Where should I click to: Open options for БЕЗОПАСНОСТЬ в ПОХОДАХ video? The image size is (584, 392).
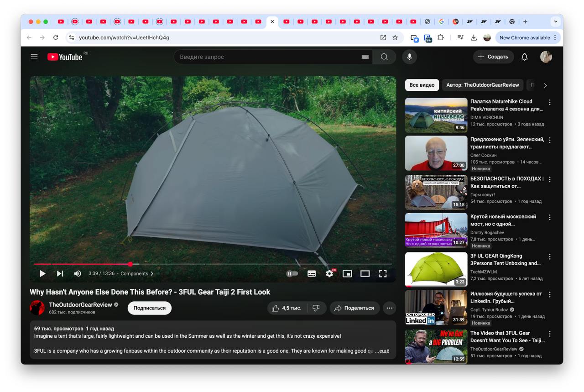click(x=550, y=179)
